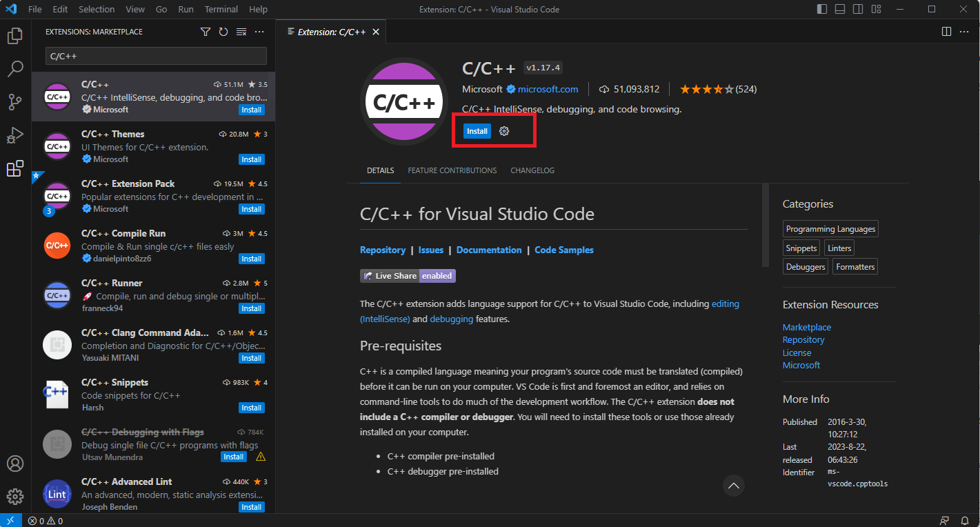The height and width of the screenshot is (527, 980).
Task: Open the Code Samples link
Action: pyautogui.click(x=564, y=250)
